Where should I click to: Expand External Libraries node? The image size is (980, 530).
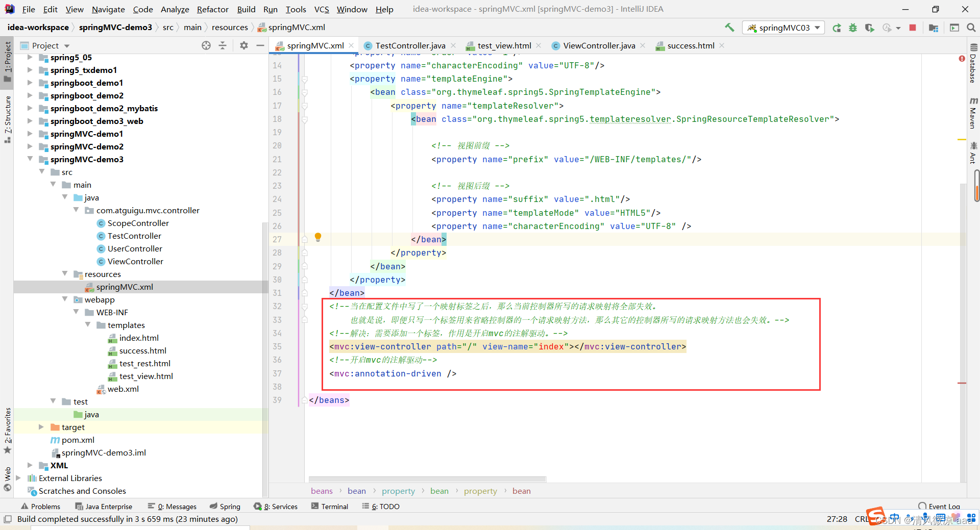(18, 478)
